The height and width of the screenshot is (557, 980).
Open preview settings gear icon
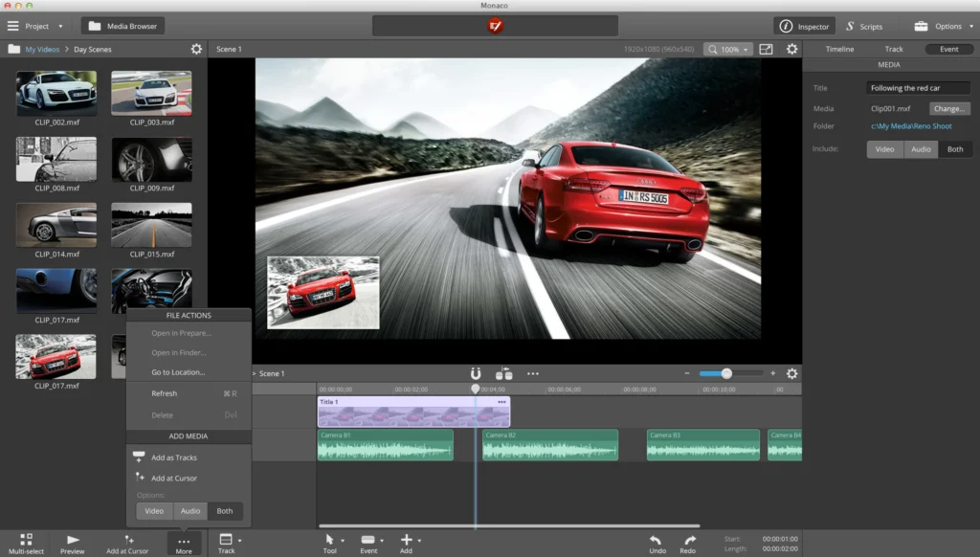click(x=791, y=49)
